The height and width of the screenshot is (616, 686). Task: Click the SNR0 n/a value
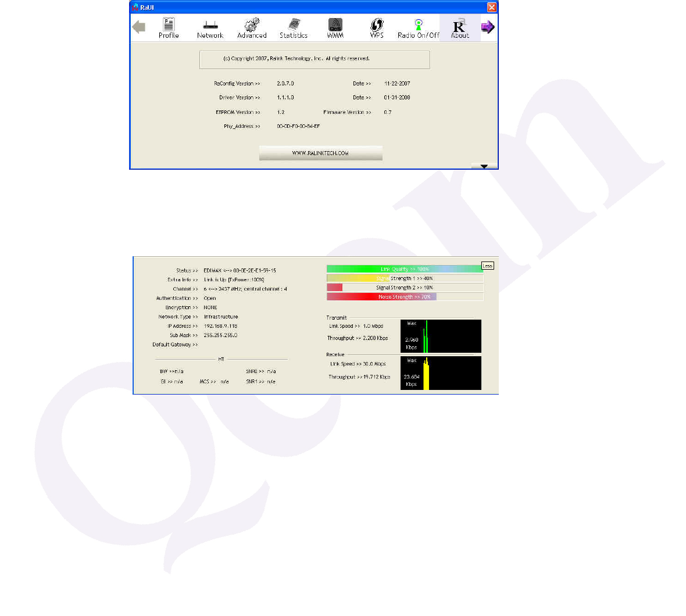tap(271, 371)
